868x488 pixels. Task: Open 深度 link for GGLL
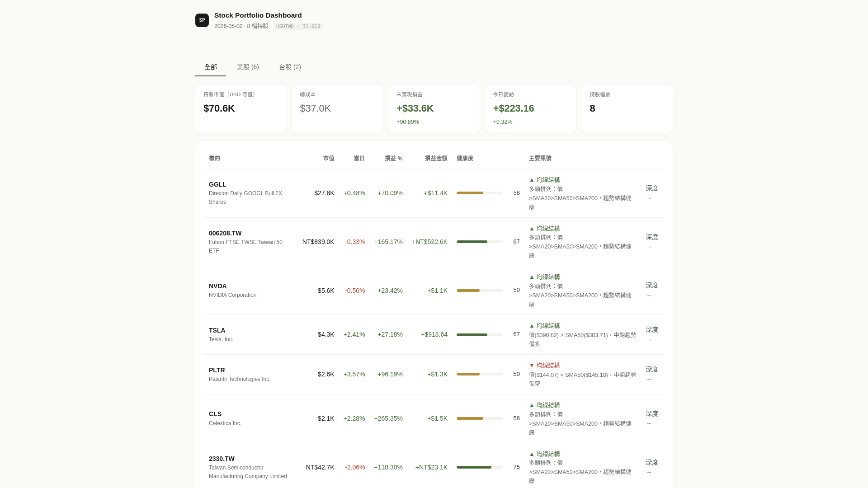652,193
